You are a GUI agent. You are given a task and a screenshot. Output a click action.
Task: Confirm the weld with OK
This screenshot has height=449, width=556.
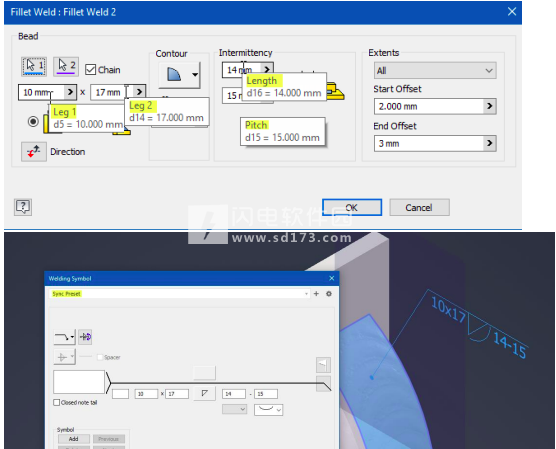coord(352,207)
